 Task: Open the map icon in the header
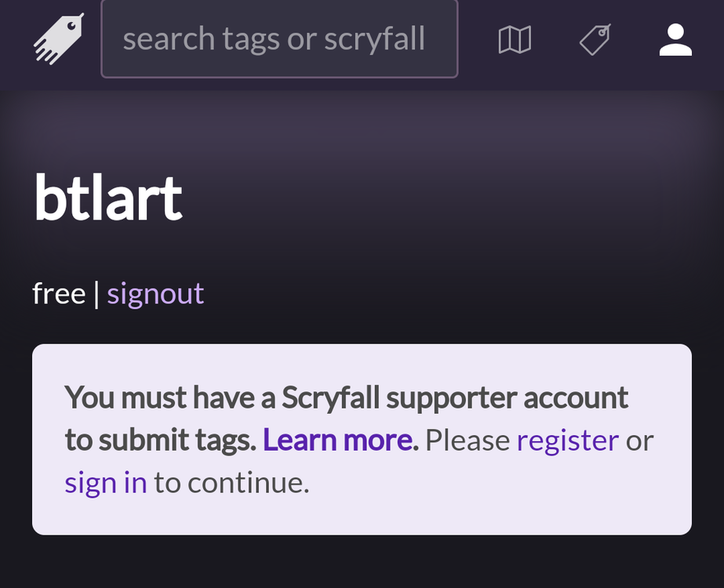click(515, 39)
